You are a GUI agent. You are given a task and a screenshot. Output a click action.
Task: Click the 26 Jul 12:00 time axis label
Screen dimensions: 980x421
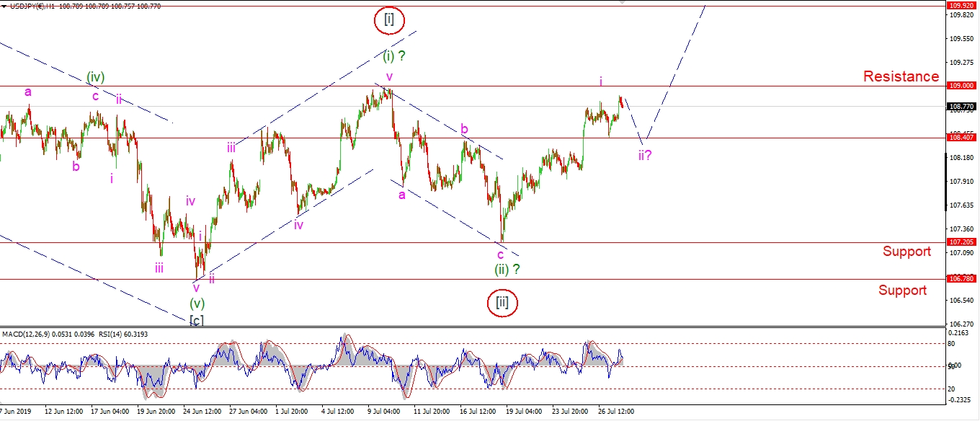615,412
